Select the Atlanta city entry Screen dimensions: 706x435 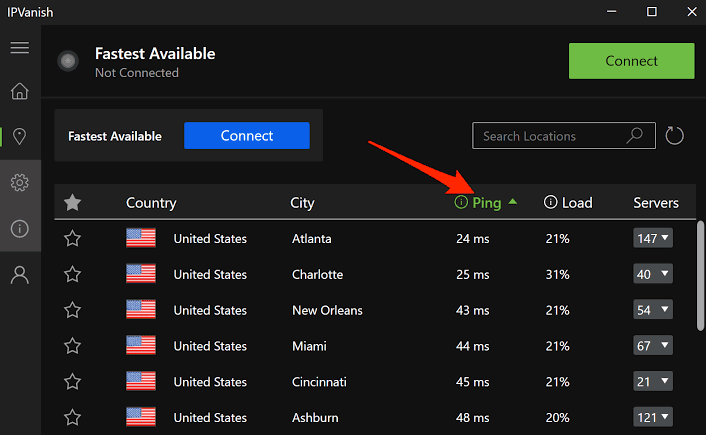312,239
